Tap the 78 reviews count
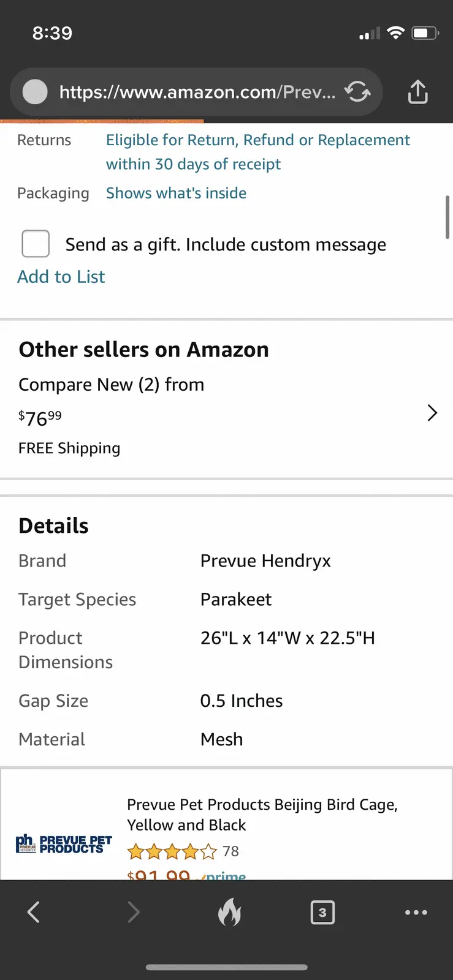This screenshot has height=980, width=453. 230,851
